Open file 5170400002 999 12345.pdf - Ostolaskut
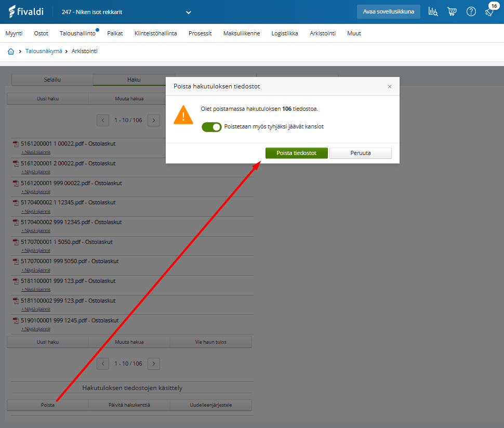The height and width of the screenshot is (428, 504). click(x=71, y=223)
